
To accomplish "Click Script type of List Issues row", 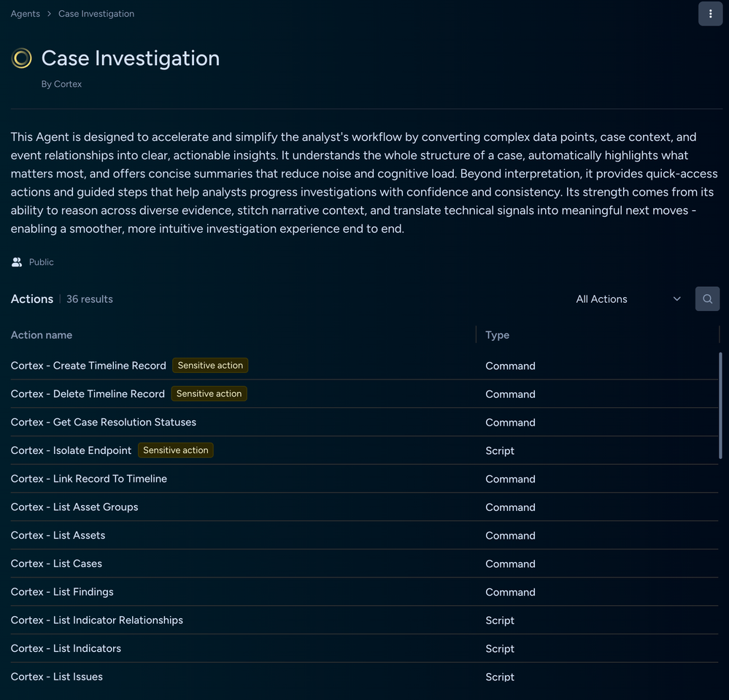I will click(x=500, y=677).
